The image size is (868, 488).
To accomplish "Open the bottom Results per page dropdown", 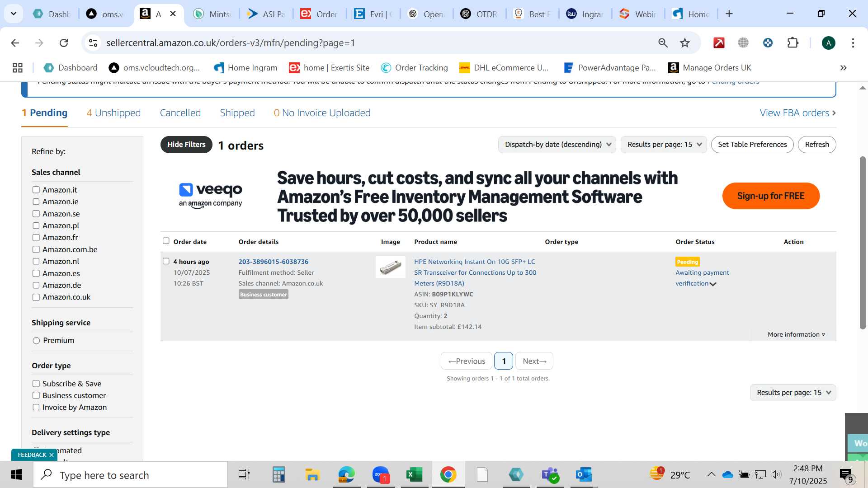I will (x=793, y=393).
